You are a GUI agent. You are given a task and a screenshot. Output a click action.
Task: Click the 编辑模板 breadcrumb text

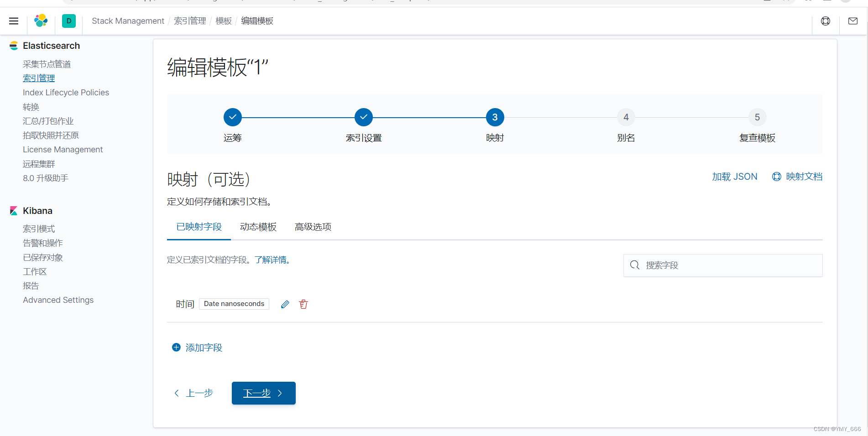point(257,21)
